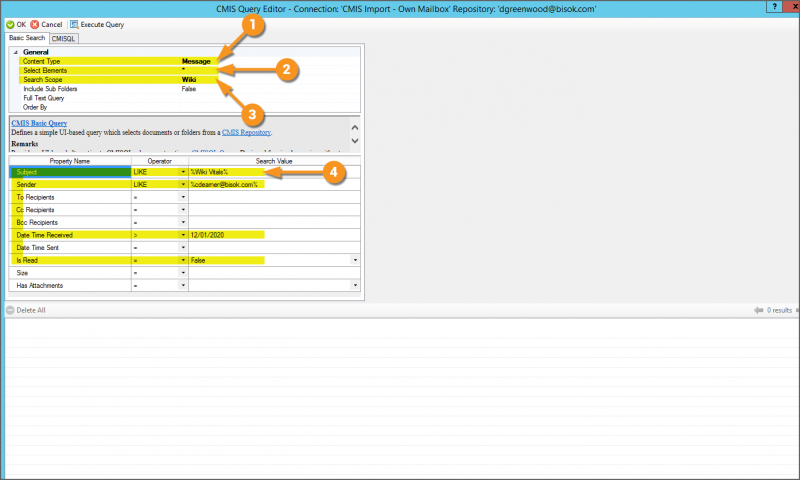Click Delete All above results list
The width and height of the screenshot is (800, 480).
pos(26,310)
